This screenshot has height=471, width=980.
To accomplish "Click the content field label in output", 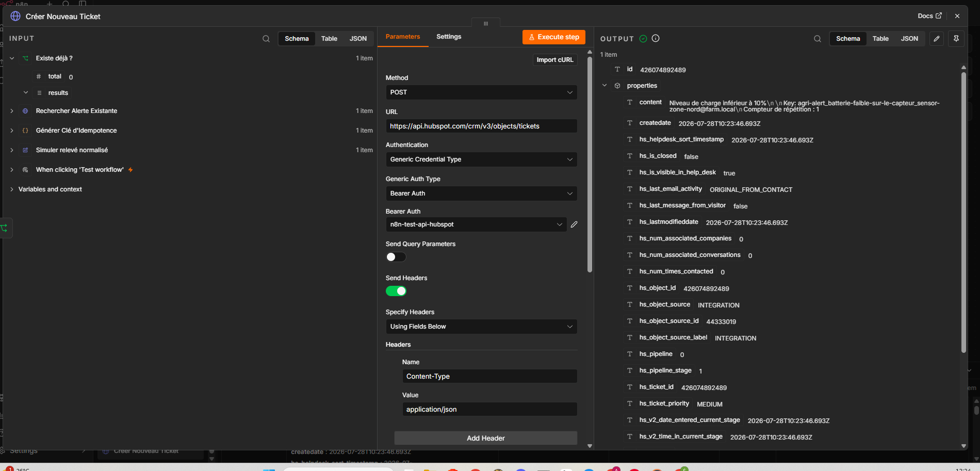I will [x=650, y=102].
